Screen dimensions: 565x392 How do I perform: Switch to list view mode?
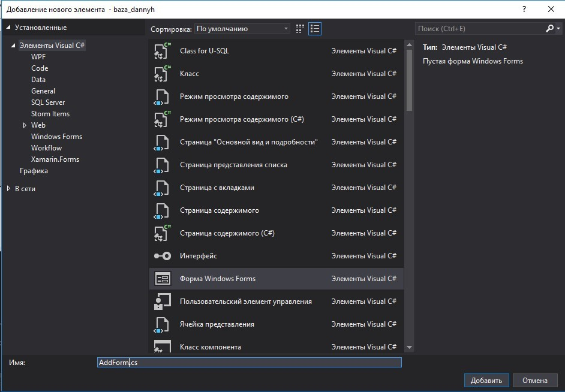(x=315, y=29)
